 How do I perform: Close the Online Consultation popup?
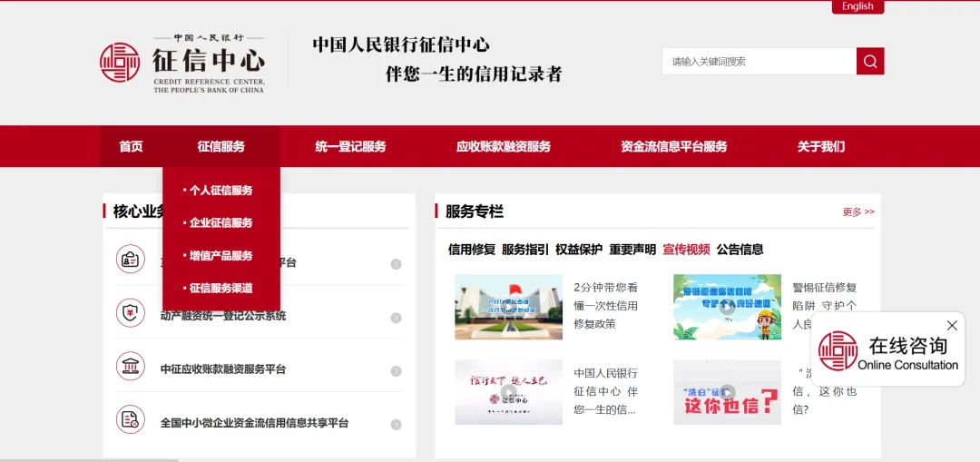click(x=952, y=326)
